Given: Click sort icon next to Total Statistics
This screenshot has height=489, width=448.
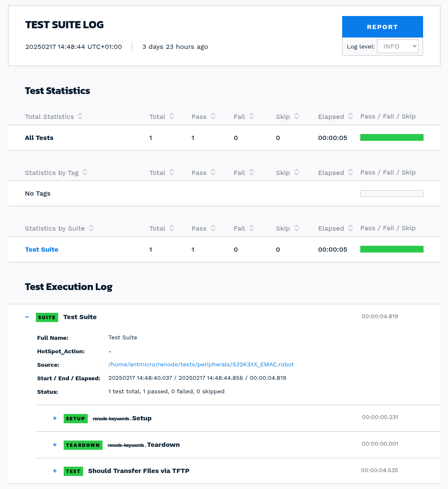Looking at the screenshot, I should coord(80,116).
